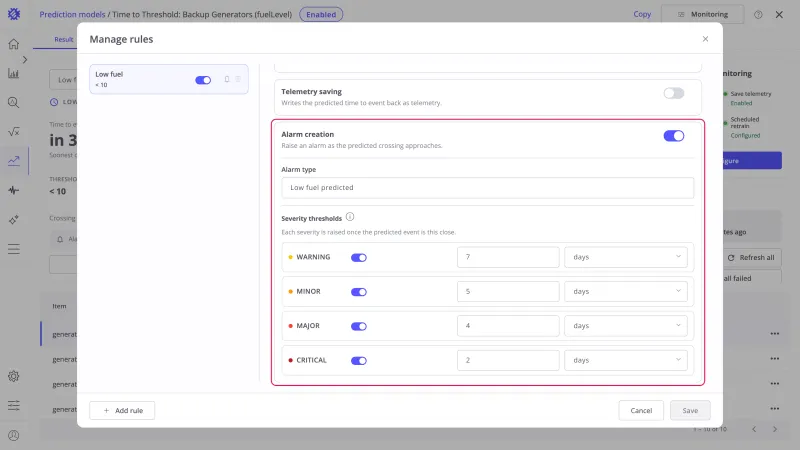Click the app logo icon
This screenshot has width=800, height=450.
coord(14,14)
